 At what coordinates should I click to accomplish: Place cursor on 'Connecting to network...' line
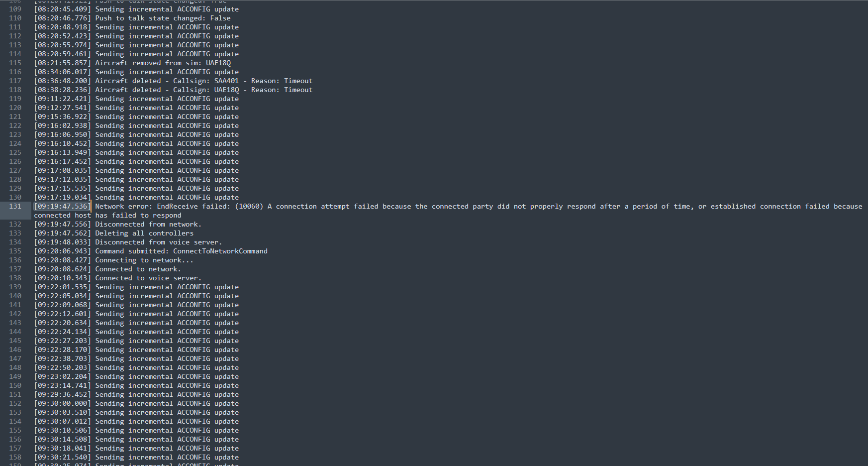point(144,260)
